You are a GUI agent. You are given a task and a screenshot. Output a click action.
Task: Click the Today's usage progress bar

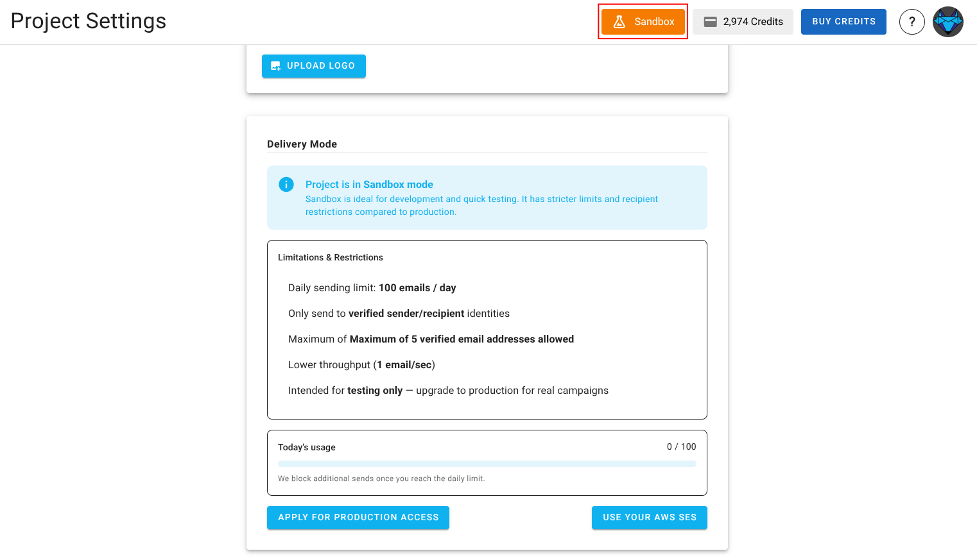487,463
